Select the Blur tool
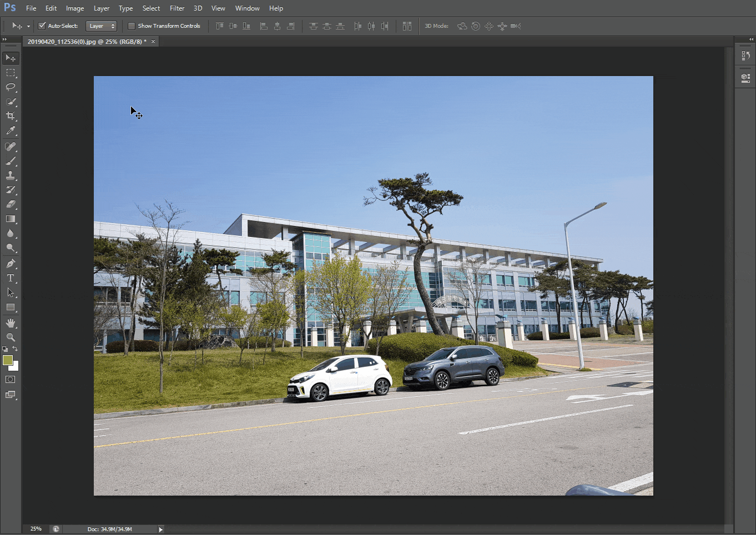756x535 pixels. (x=11, y=233)
